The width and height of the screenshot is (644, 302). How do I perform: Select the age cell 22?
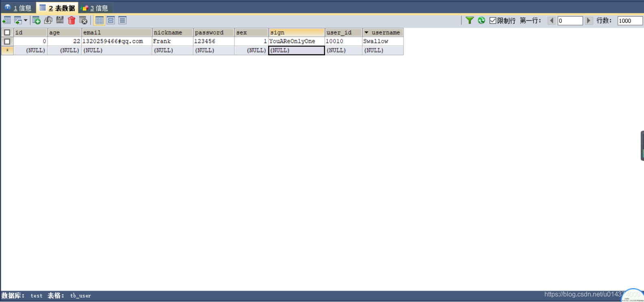tap(64, 41)
